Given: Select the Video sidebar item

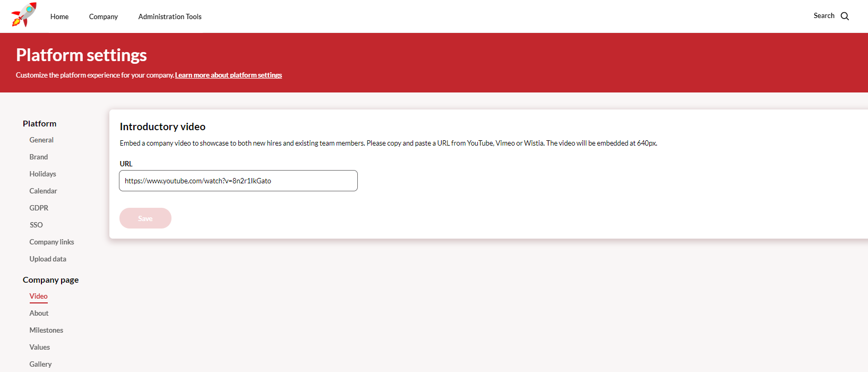Looking at the screenshot, I should pos(38,297).
